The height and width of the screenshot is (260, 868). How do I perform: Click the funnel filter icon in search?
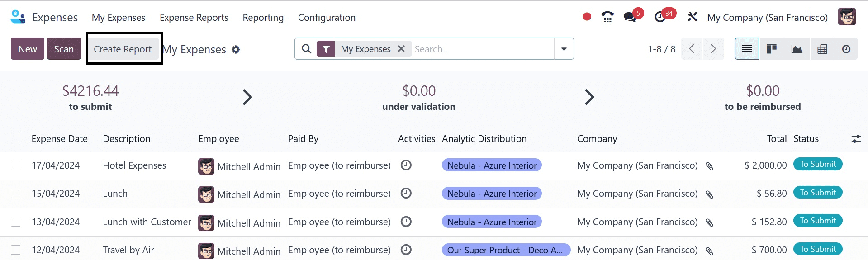326,49
